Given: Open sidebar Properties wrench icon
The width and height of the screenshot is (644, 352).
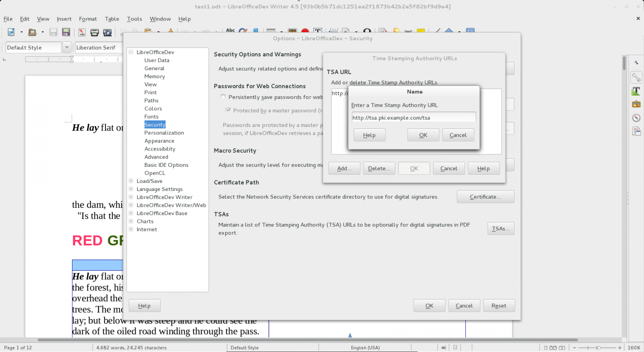Looking at the screenshot, I should click(x=636, y=77).
